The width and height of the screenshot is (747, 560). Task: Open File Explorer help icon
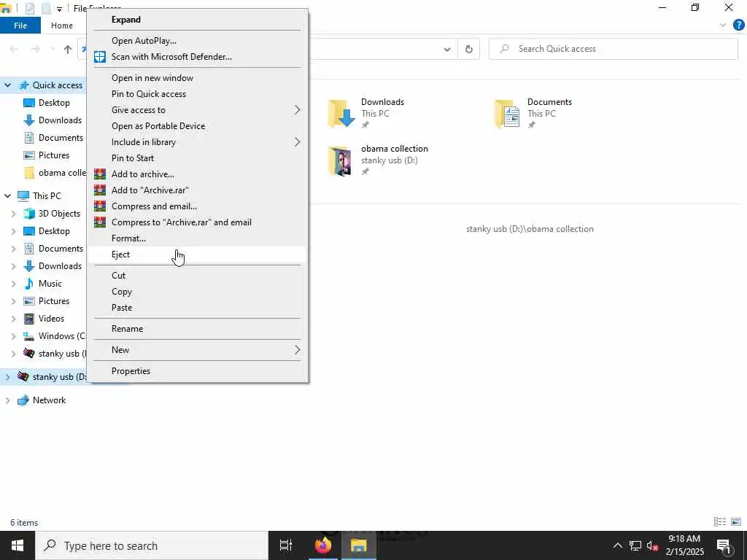tap(738, 26)
